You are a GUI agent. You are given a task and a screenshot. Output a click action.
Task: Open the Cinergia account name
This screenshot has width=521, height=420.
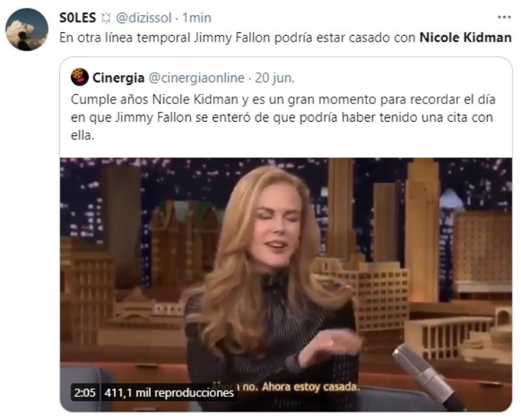click(118, 77)
